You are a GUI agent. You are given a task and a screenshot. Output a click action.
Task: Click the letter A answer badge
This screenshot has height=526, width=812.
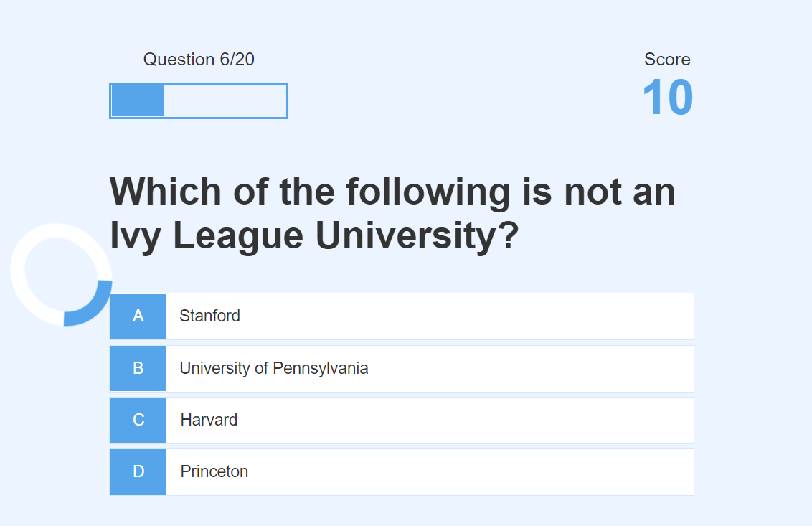tap(138, 316)
